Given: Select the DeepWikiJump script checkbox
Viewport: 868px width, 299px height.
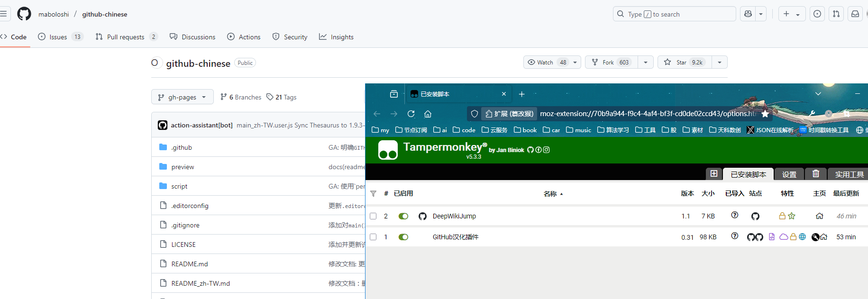Looking at the screenshot, I should [x=373, y=216].
